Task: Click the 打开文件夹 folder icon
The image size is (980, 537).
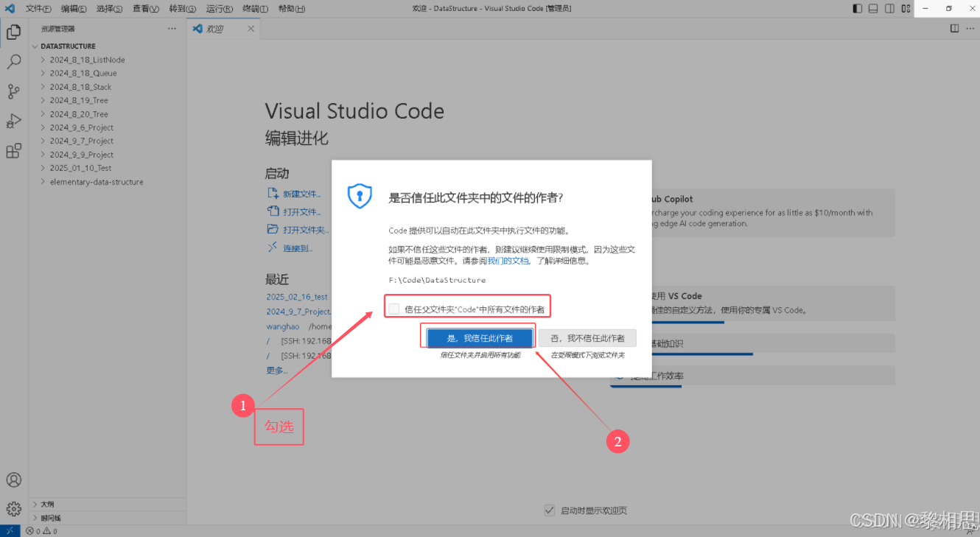Action: coord(273,229)
